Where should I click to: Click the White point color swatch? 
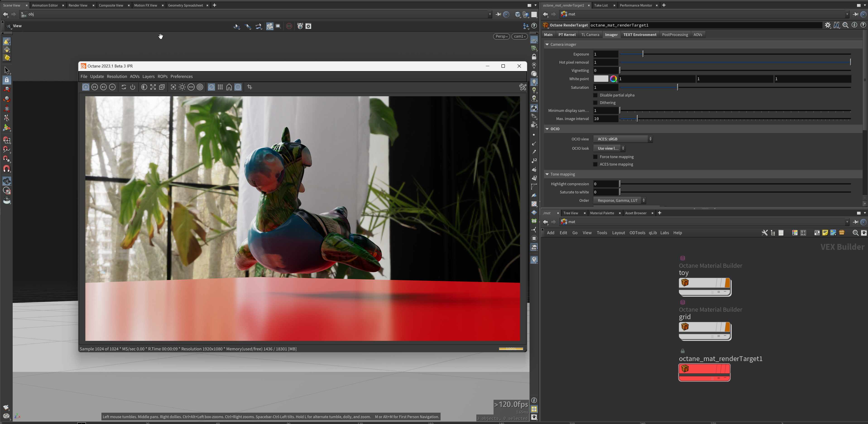[601, 79]
